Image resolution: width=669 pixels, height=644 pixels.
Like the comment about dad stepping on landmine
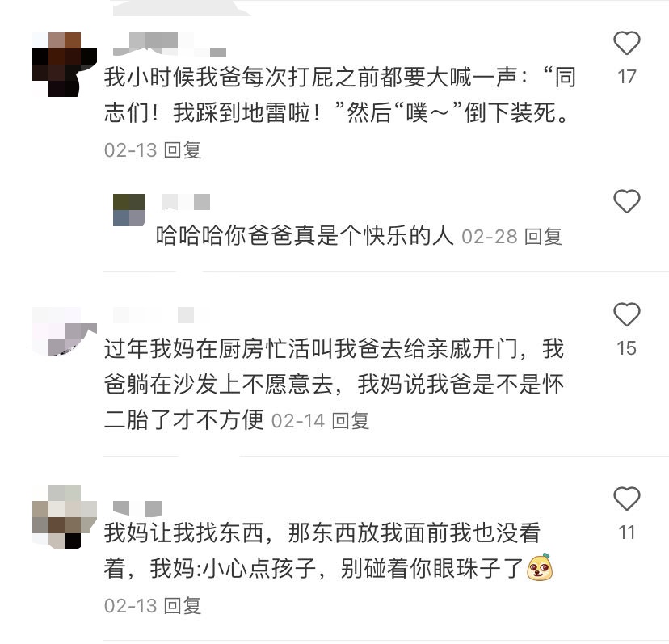pos(626,43)
